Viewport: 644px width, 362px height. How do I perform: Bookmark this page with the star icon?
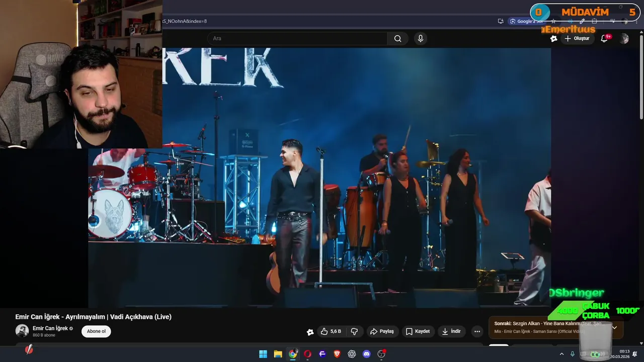point(553,21)
